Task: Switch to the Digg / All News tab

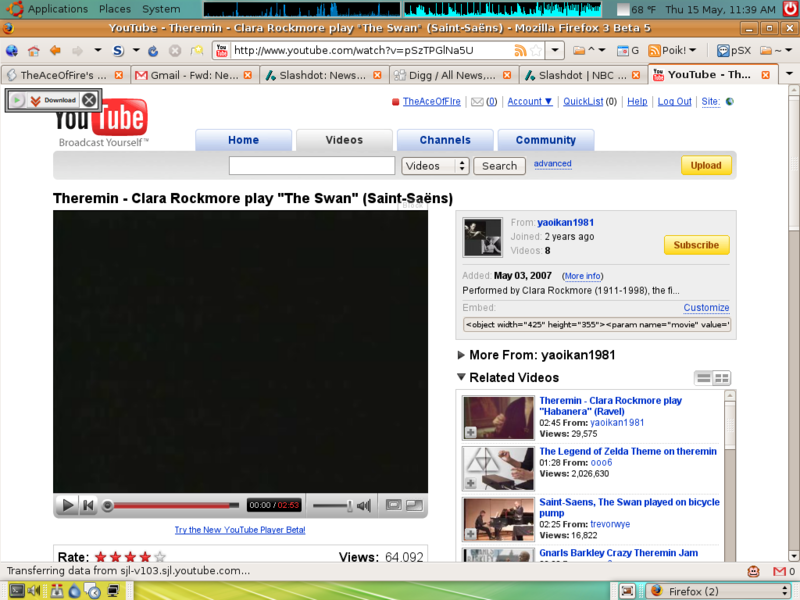Action: [x=452, y=75]
